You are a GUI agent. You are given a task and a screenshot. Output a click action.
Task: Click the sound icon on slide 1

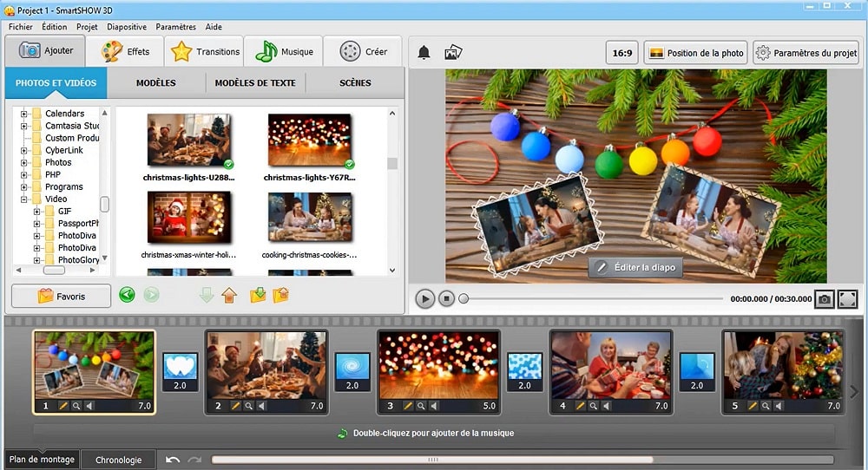(89, 406)
